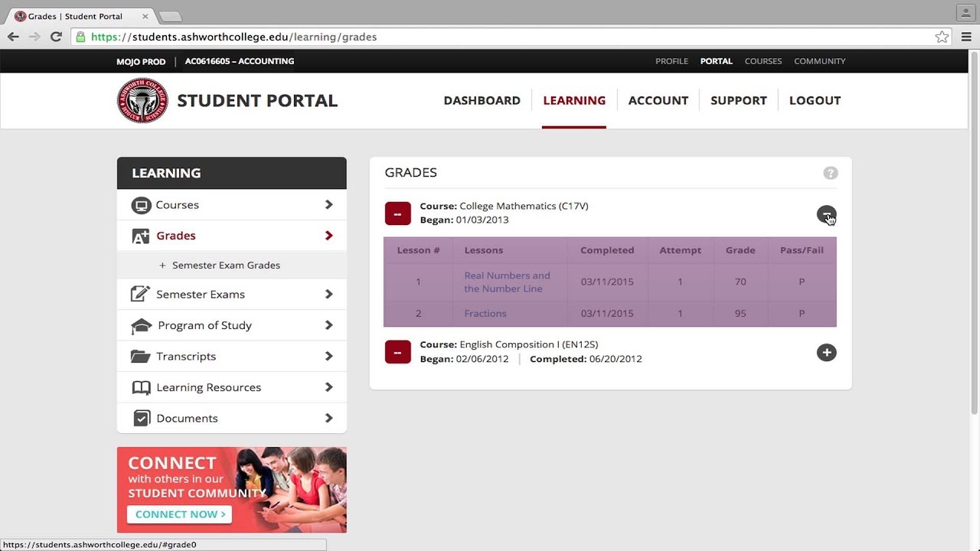Click the Semester Exams pencil icon
980x551 pixels.
point(140,295)
